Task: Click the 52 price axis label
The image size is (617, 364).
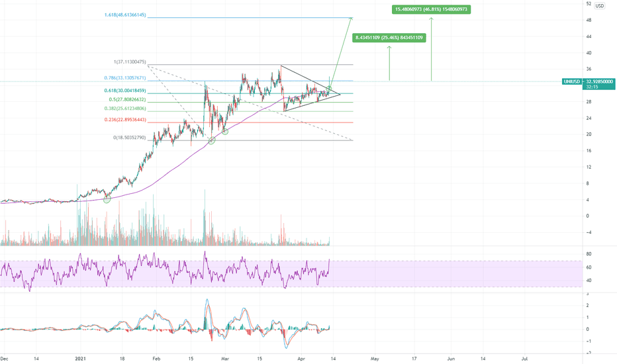Action: (589, 3)
